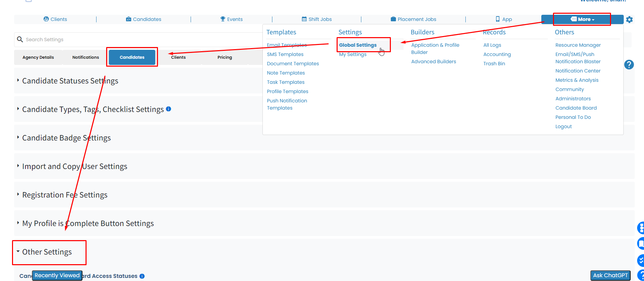Viewport: 644px width, 281px height.
Task: Expand Candidate Statuses Settings section
Action: pos(70,81)
